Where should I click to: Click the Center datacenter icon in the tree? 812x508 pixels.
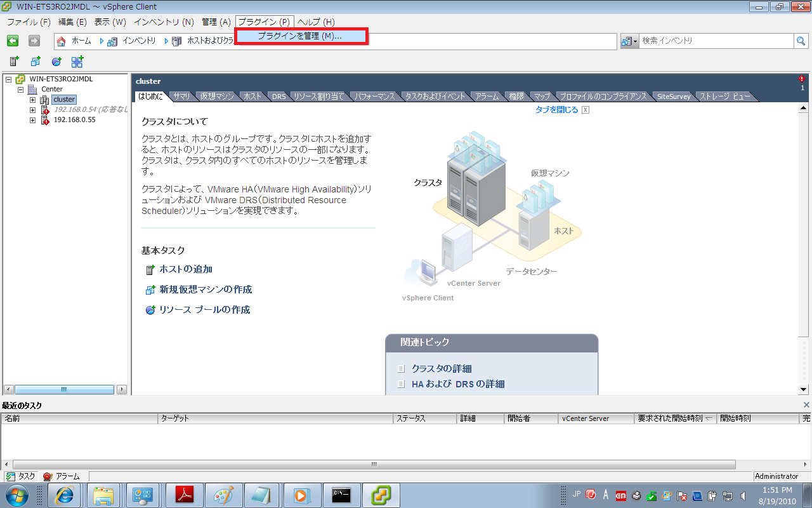pos(32,90)
